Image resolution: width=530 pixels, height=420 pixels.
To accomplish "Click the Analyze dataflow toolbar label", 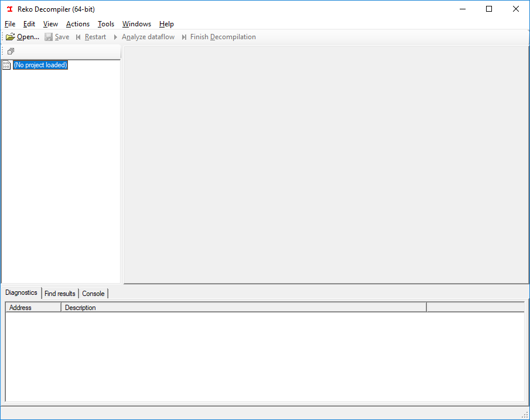I will point(148,37).
